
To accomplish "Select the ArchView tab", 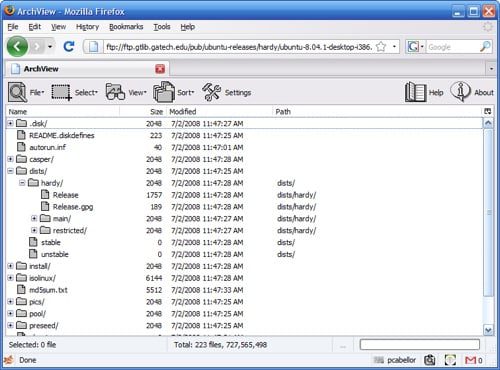I will 87,69.
